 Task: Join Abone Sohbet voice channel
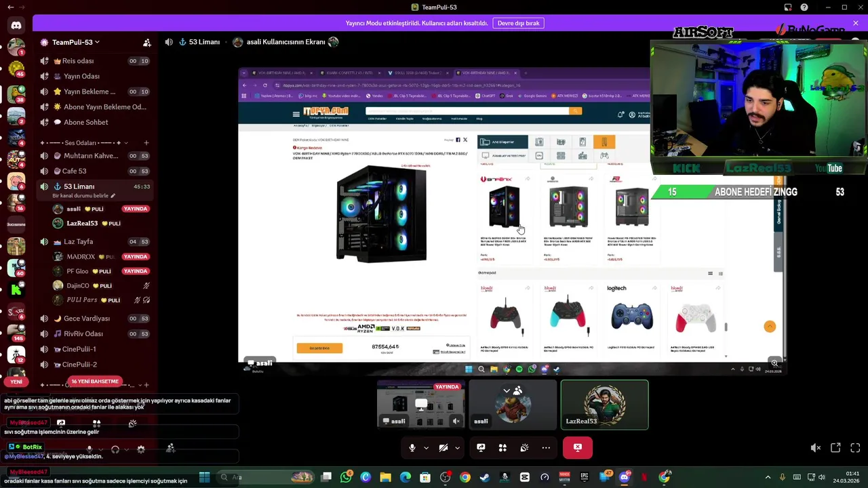(95, 123)
